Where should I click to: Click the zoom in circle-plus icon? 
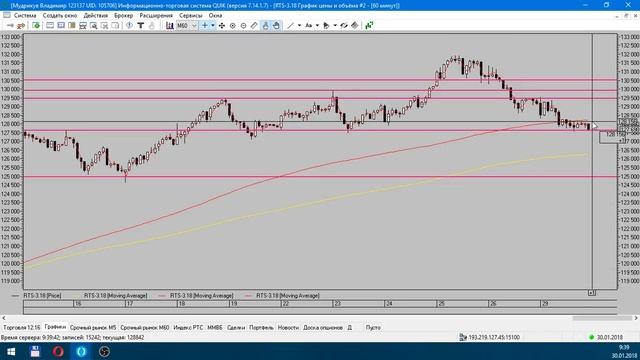233,26
